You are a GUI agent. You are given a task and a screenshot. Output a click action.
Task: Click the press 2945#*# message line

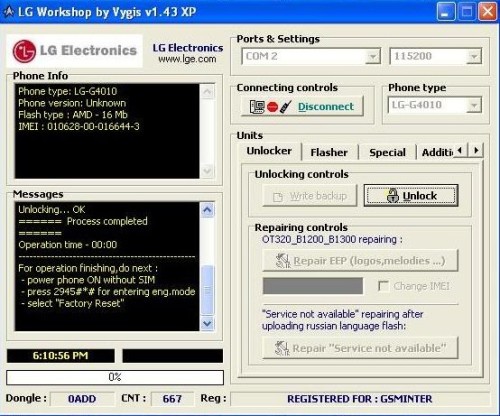108,292
